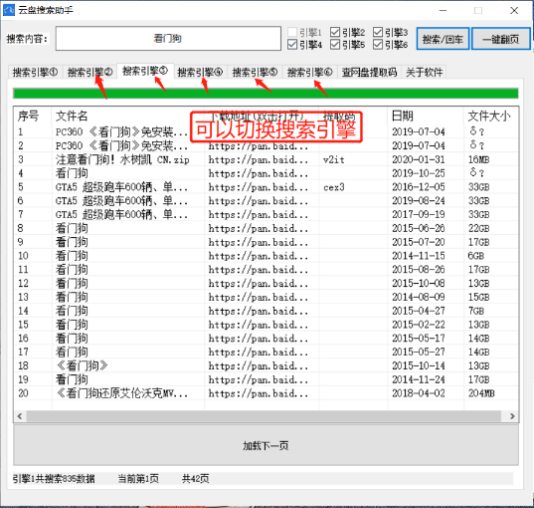Viewport: 534px width, 508px height.
Task: Click the 搜索/回车 button
Action: [x=443, y=39]
